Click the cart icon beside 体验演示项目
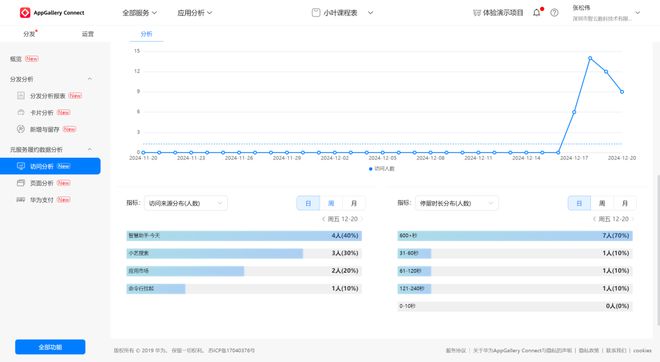Screen dimensions: 660x362 pos(476,13)
